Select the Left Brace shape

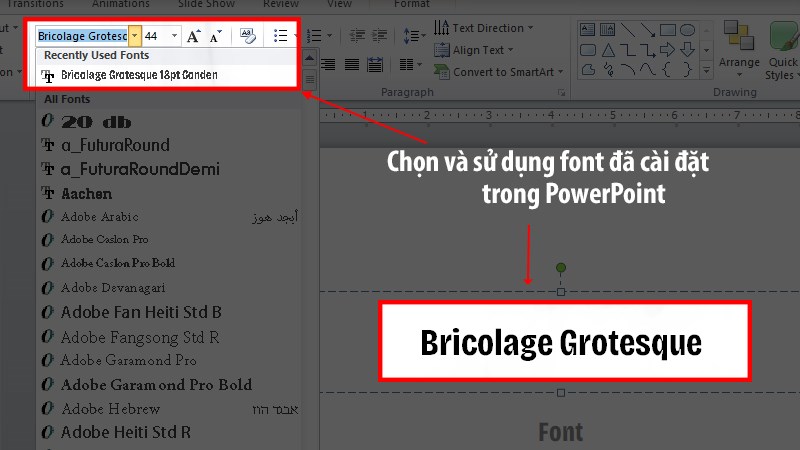point(667,69)
